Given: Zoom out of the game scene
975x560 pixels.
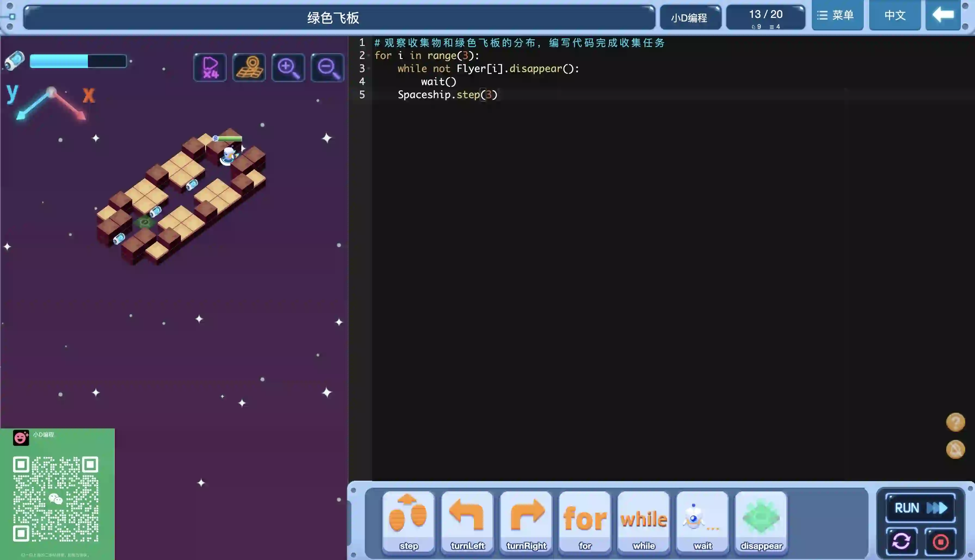Looking at the screenshot, I should 328,68.
